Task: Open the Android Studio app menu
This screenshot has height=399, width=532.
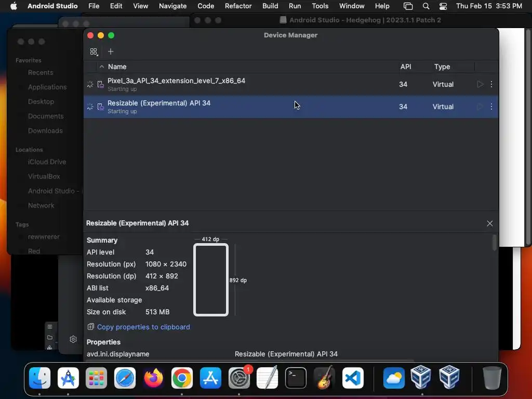Action: tap(52, 6)
